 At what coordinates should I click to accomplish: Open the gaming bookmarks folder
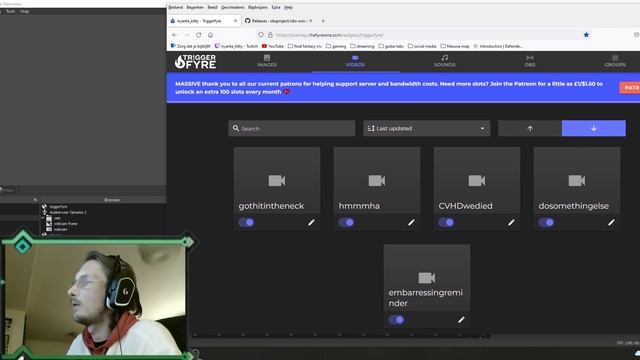(336, 46)
